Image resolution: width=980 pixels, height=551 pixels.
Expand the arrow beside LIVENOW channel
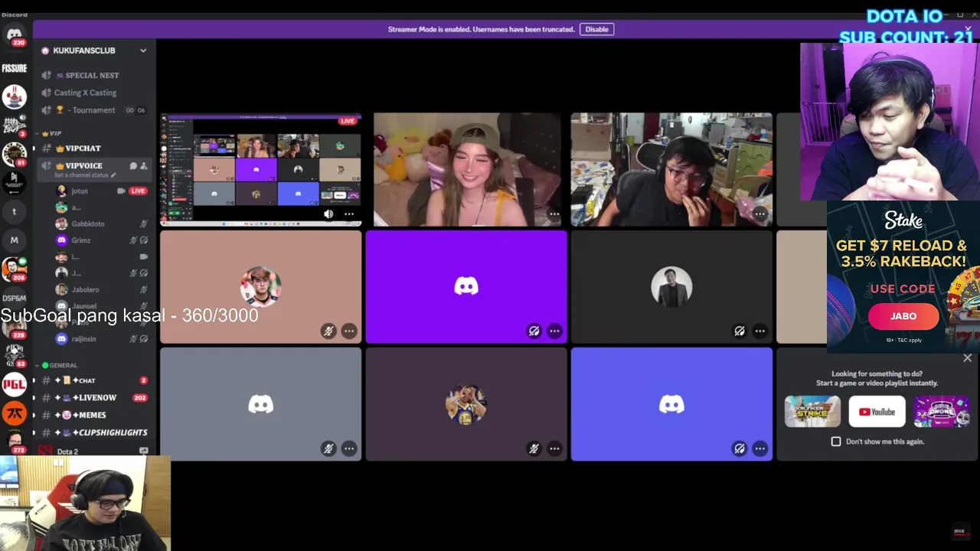[x=34, y=398]
